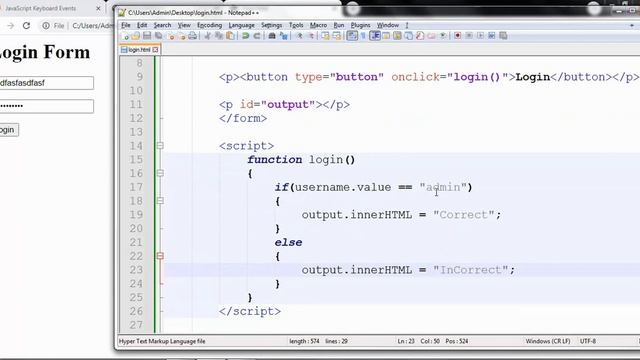
Task: Open Replace dialog from toolbar icon
Action: coord(283,36)
